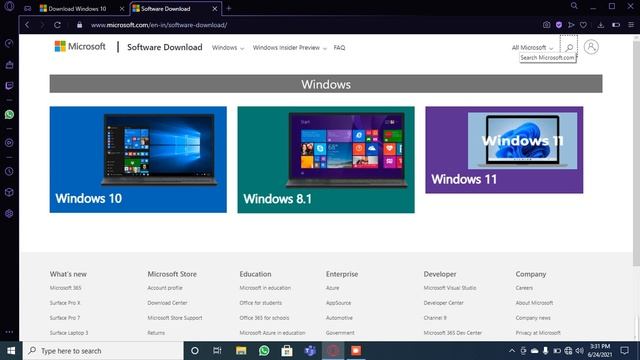Click the Microsoft.com search magnifier

coord(569,48)
